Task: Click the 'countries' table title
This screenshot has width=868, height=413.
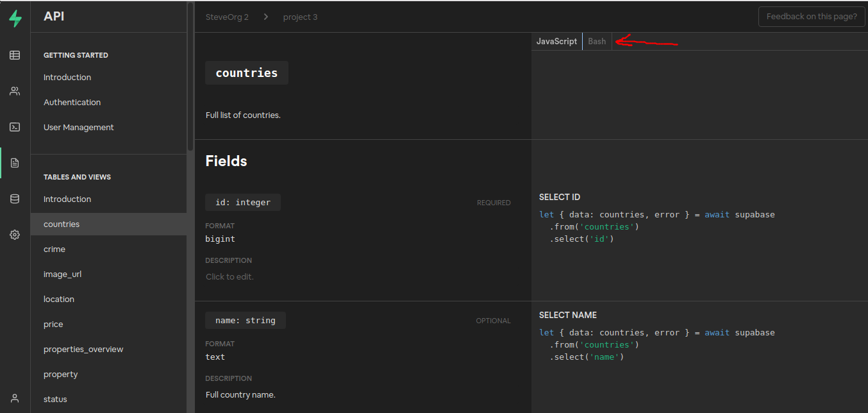Action: (247, 72)
